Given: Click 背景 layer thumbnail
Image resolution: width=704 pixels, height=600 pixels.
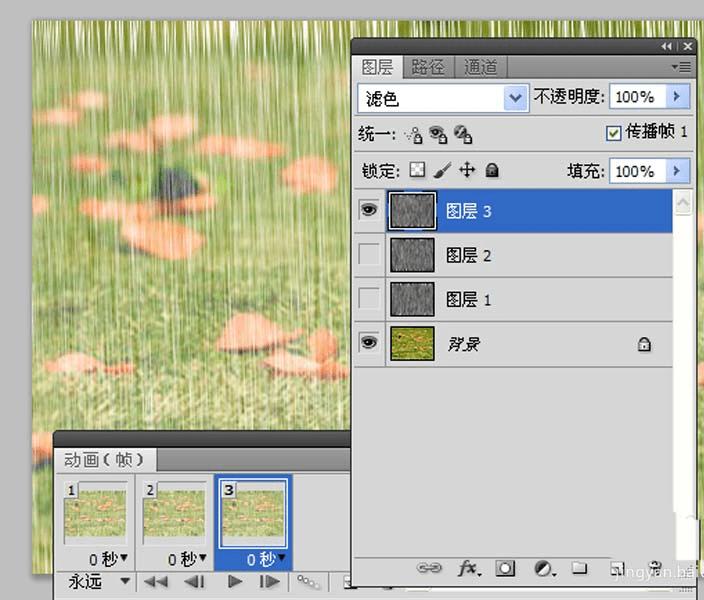Looking at the screenshot, I should pos(412,344).
